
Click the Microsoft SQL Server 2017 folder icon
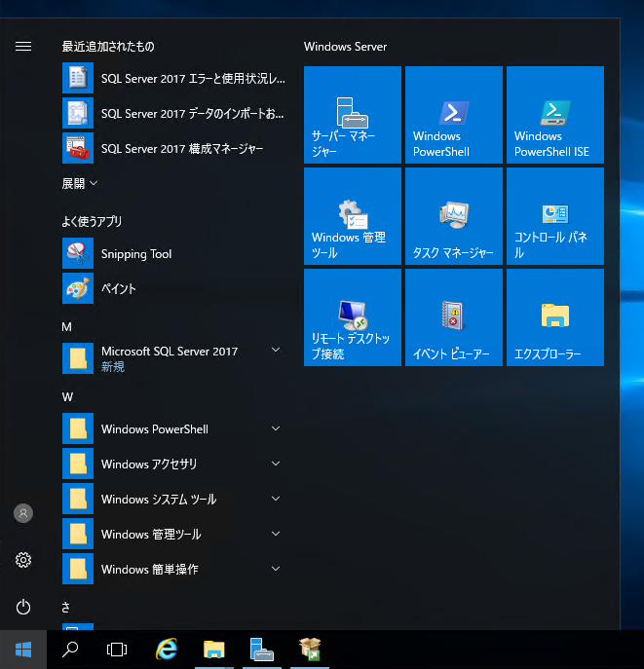point(78,358)
